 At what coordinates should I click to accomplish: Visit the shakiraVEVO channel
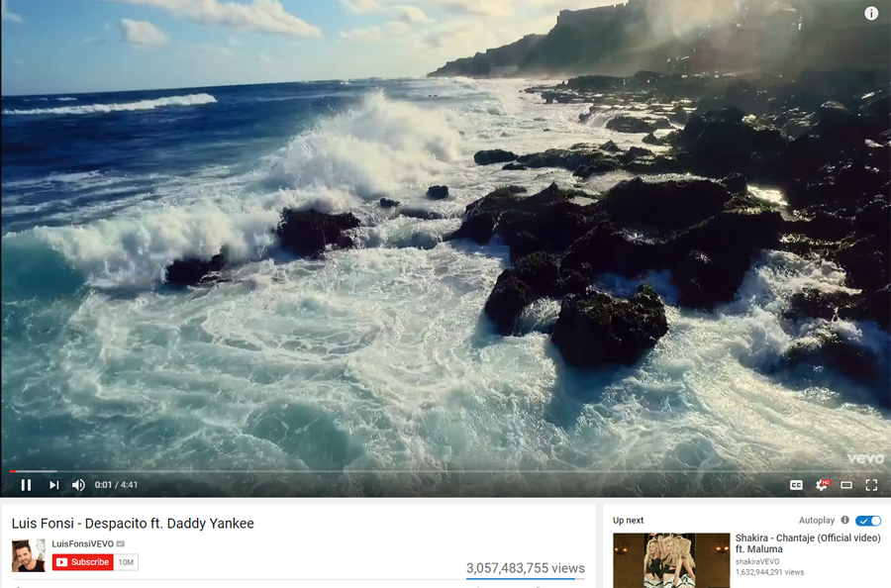(x=757, y=561)
